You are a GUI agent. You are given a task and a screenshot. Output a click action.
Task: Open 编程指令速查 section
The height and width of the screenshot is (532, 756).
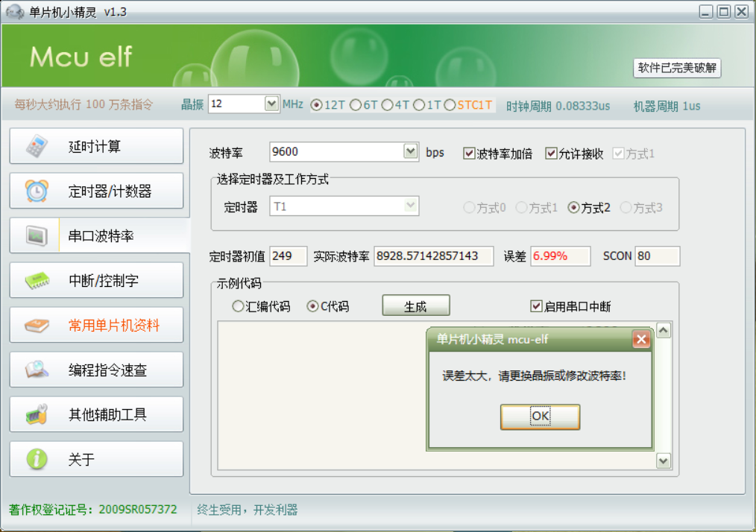coord(96,370)
